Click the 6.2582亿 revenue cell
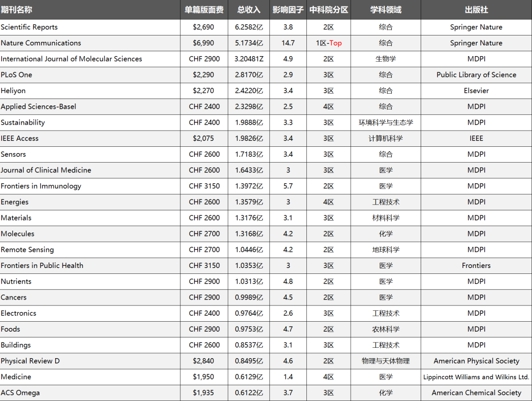The height and width of the screenshot is (401, 532). tap(249, 27)
